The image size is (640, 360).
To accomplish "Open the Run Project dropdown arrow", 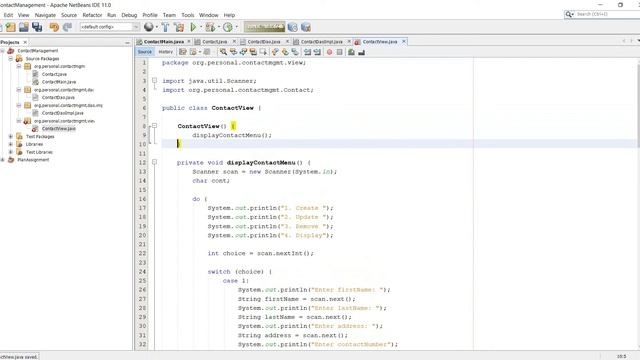I will (x=200, y=27).
